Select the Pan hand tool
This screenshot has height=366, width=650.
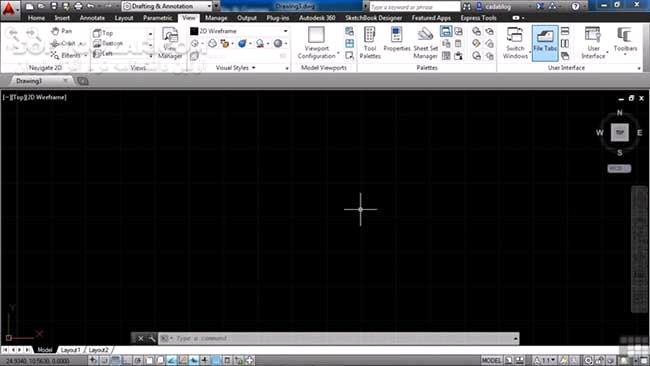coord(62,31)
